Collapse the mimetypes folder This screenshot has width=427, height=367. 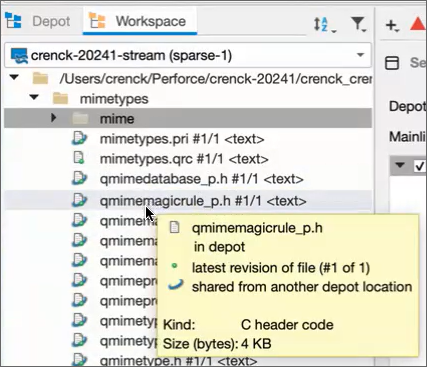coord(34,97)
